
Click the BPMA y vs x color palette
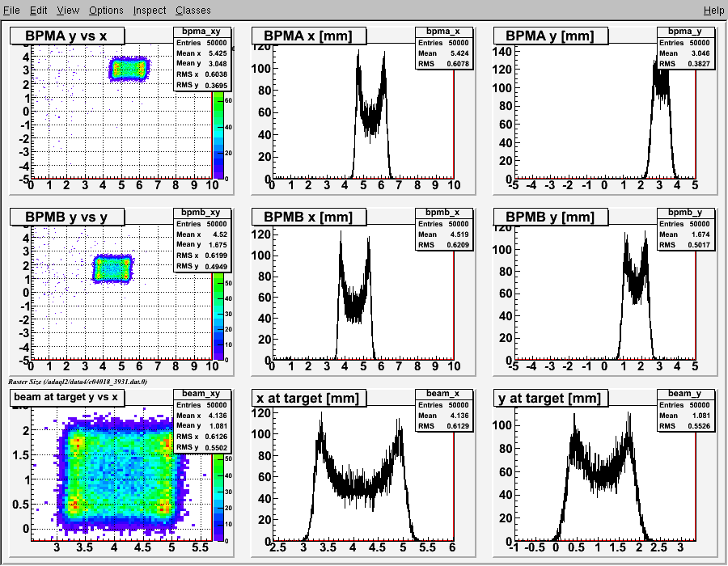point(218,135)
